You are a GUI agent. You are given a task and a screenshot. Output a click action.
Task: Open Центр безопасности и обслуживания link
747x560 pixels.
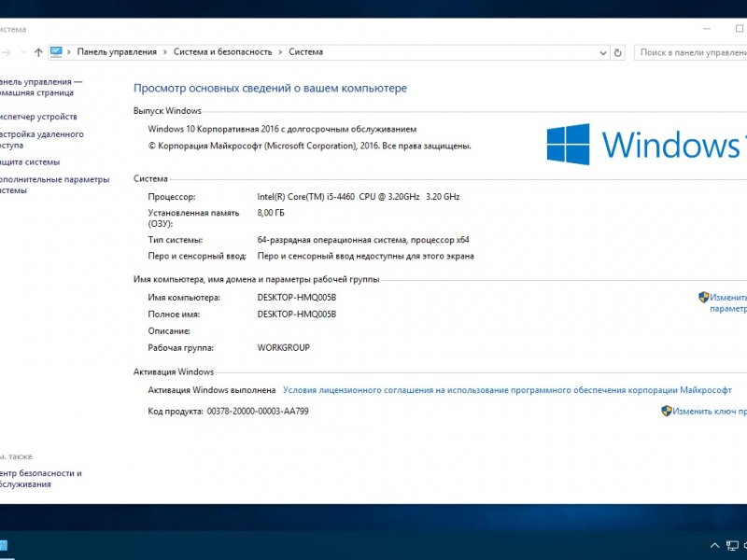(40, 479)
